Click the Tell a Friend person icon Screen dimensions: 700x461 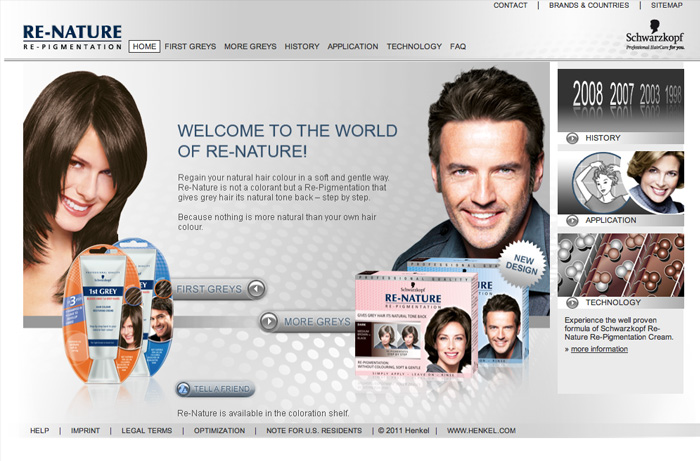pos(184,389)
